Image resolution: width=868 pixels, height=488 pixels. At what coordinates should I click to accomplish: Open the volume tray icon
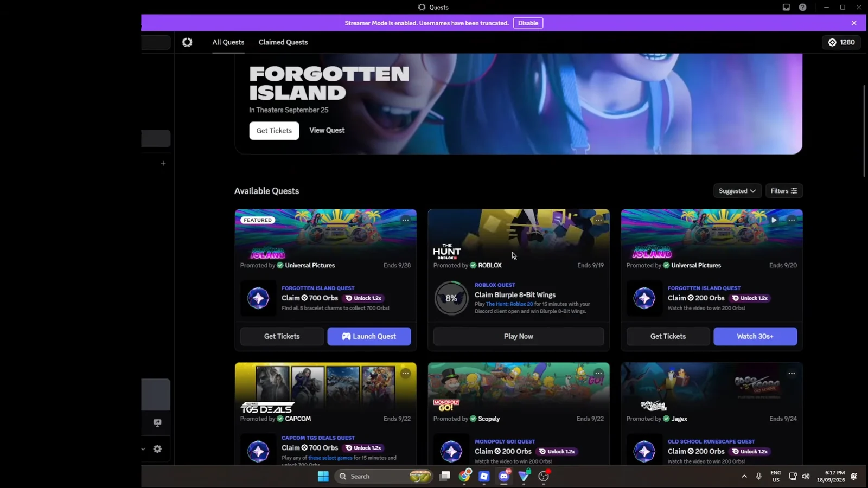tap(806, 476)
